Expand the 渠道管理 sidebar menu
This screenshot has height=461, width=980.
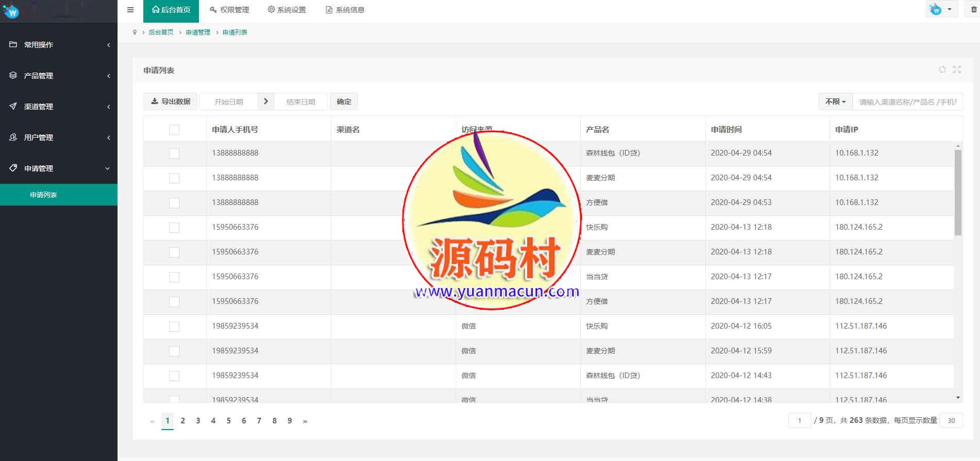[x=58, y=107]
